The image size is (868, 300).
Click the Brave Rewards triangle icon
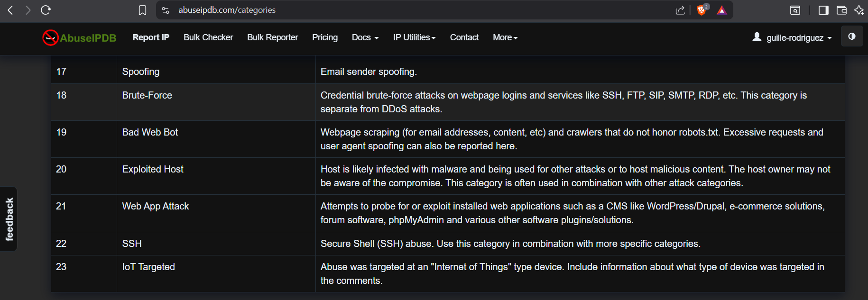click(x=721, y=10)
